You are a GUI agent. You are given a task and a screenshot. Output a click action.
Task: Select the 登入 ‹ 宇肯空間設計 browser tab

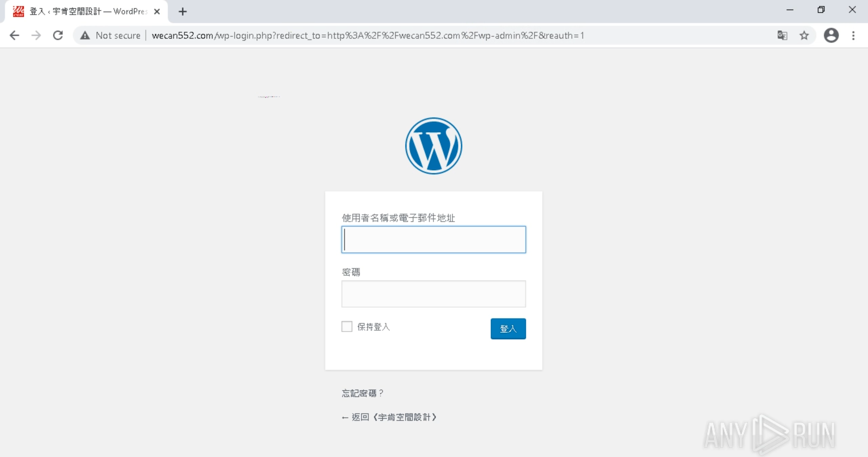[x=86, y=12]
